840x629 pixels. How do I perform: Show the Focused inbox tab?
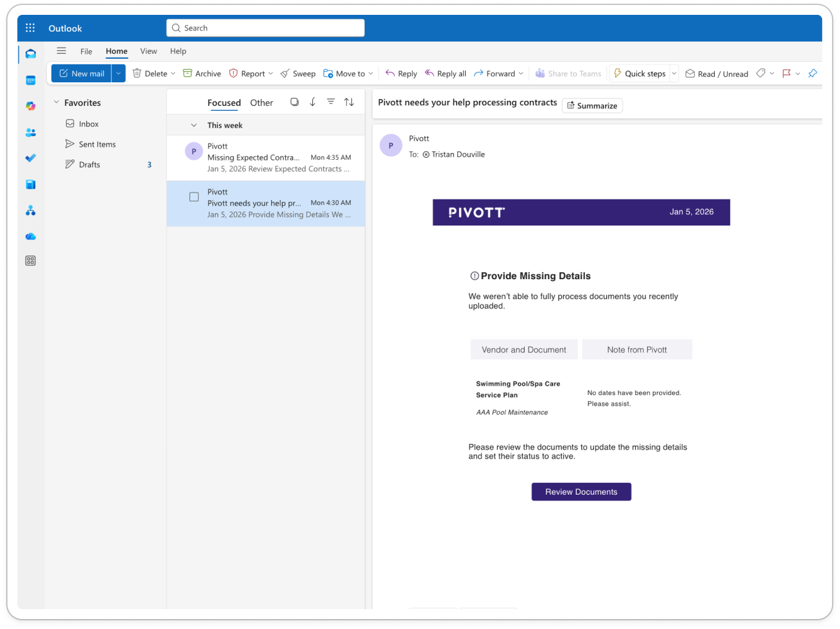click(224, 103)
